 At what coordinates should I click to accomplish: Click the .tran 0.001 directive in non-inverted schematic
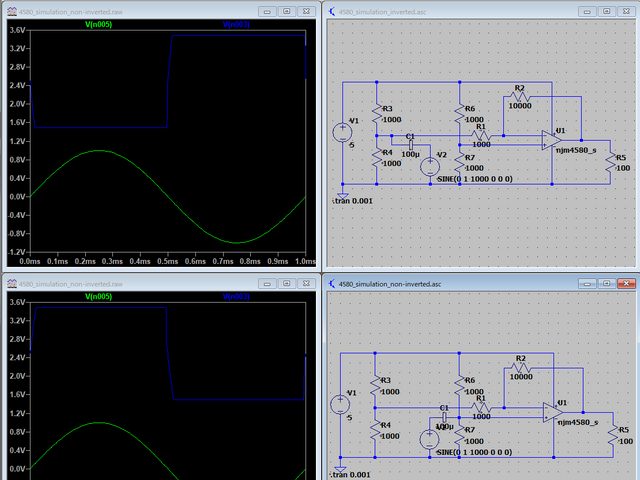(351, 475)
